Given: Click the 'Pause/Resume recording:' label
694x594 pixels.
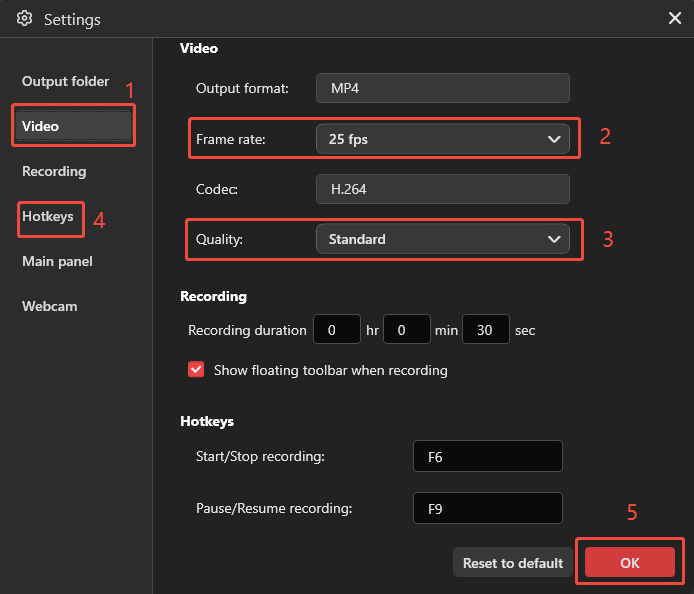Looking at the screenshot, I should (x=274, y=508).
